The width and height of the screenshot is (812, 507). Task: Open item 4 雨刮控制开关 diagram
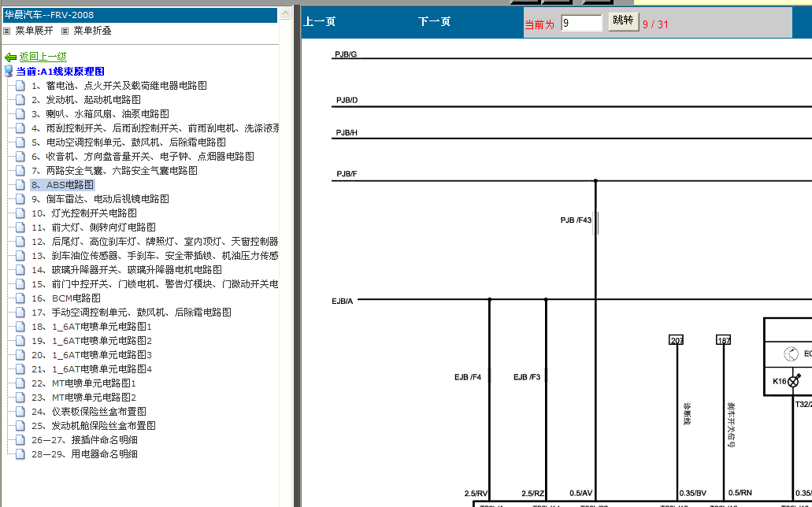tap(155, 128)
